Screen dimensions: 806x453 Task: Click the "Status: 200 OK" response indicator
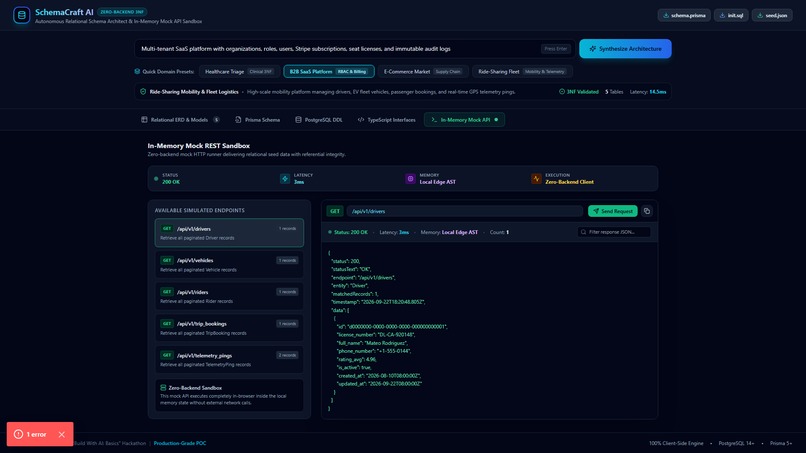348,232
